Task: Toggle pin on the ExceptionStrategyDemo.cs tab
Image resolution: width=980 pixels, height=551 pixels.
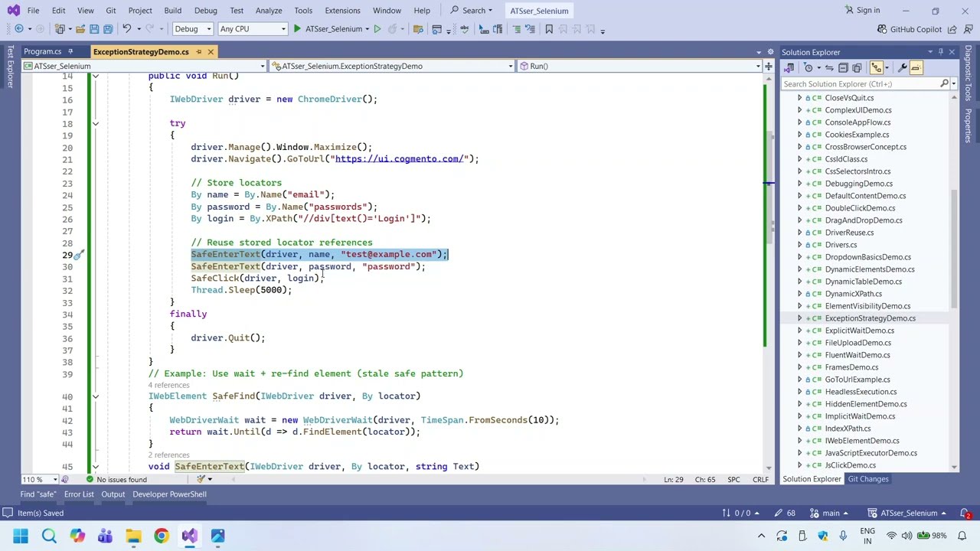Action: (x=198, y=52)
